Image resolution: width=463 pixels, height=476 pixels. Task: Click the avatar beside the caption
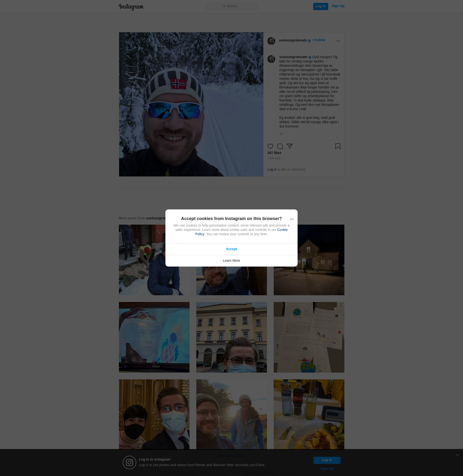coord(271,59)
